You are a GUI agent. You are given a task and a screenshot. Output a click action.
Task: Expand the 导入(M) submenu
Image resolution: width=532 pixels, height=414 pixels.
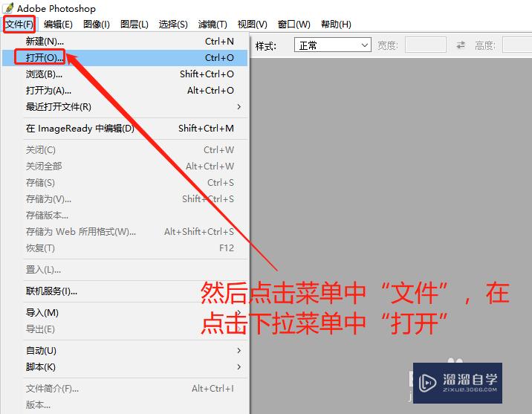coord(125,312)
